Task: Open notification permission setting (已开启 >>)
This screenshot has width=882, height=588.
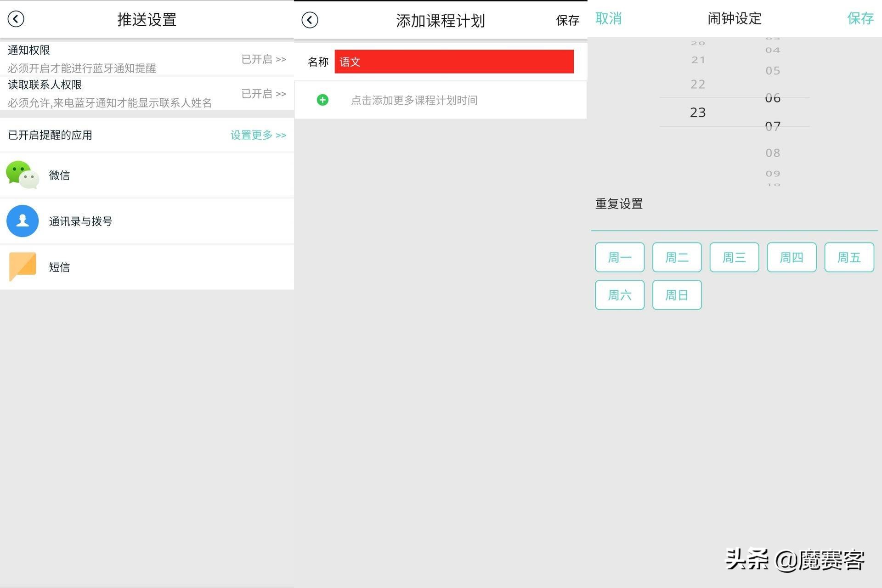Action: point(263,59)
